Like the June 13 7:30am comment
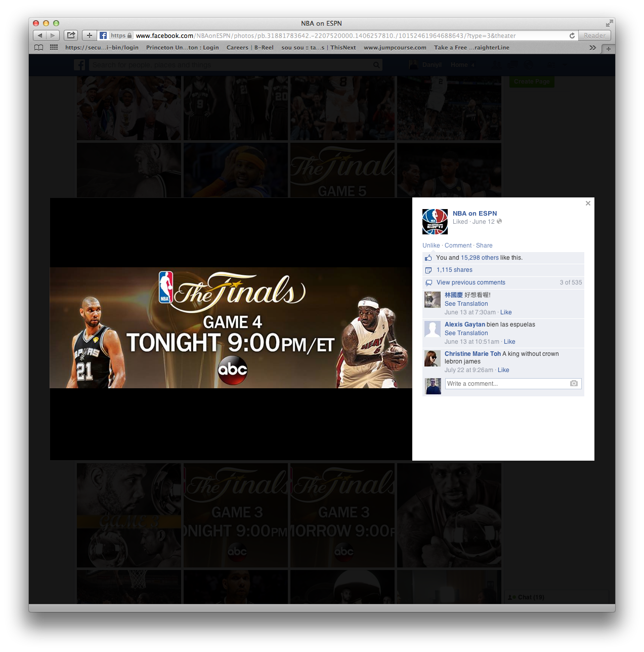The image size is (644, 652). 506,312
